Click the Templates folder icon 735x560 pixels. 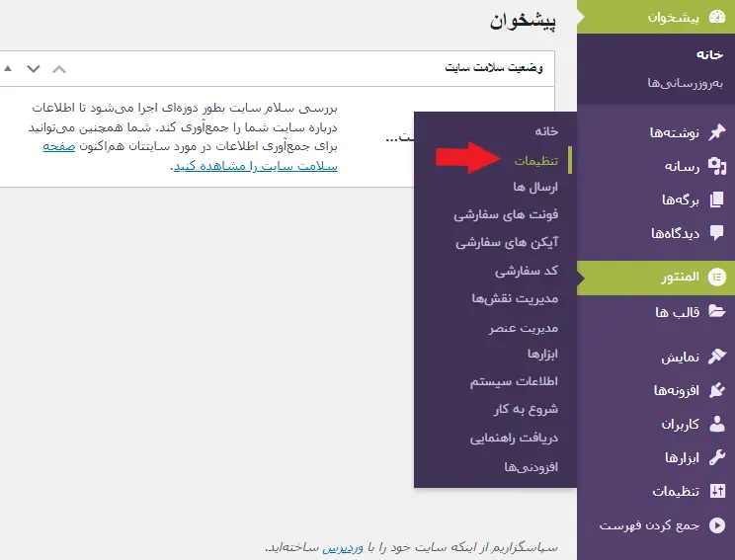coord(716,311)
